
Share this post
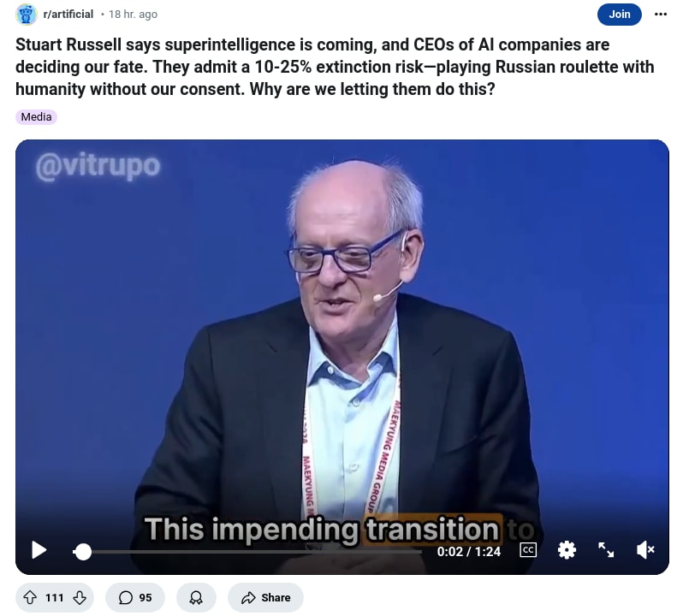pyautogui.click(x=265, y=597)
